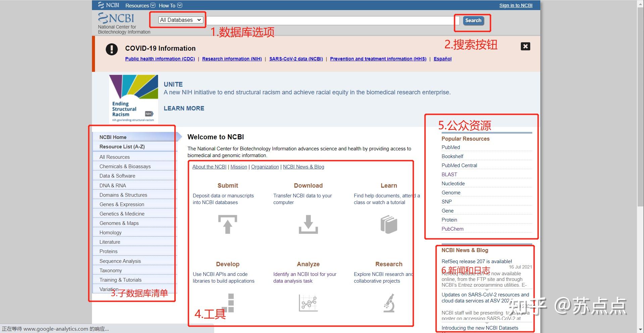Click Sign in to NCBI
This screenshot has width=644, height=333.
click(x=516, y=5)
